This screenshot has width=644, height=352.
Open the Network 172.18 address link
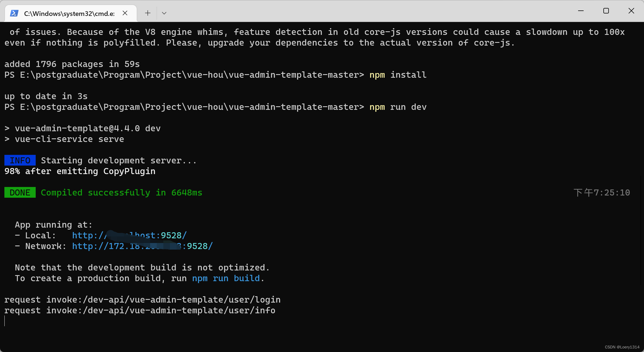click(142, 246)
